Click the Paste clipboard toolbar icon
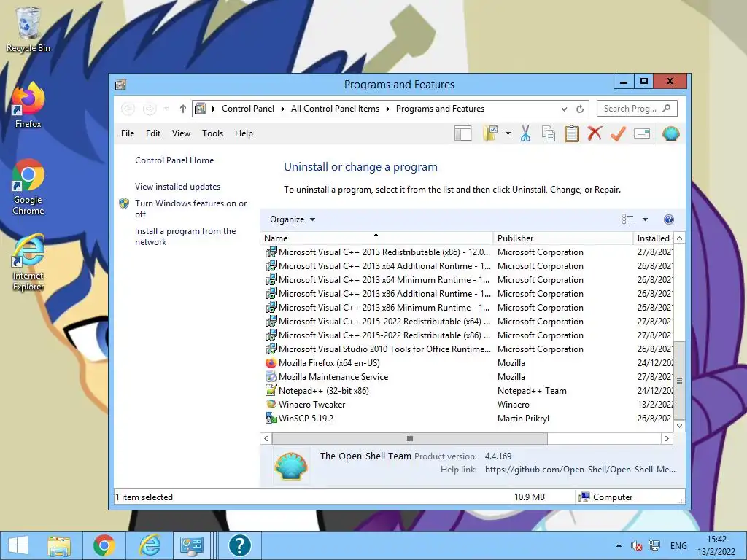This screenshot has height=560, width=747. pyautogui.click(x=572, y=134)
